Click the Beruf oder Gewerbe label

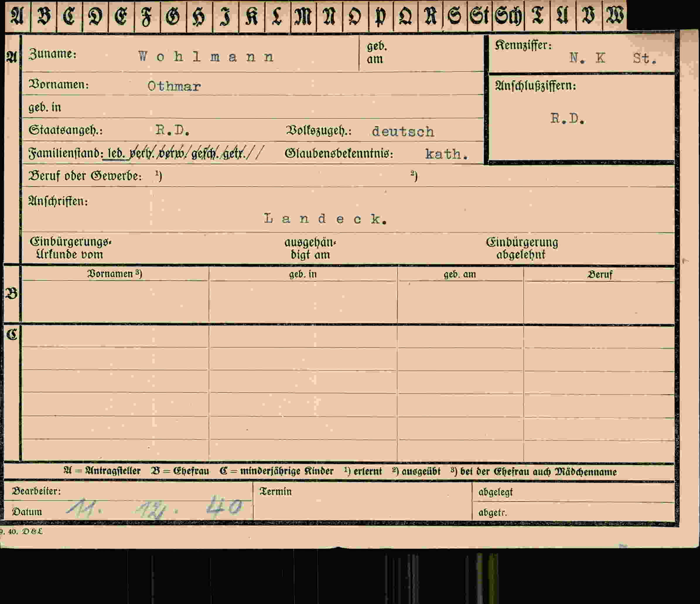pyautogui.click(x=85, y=176)
